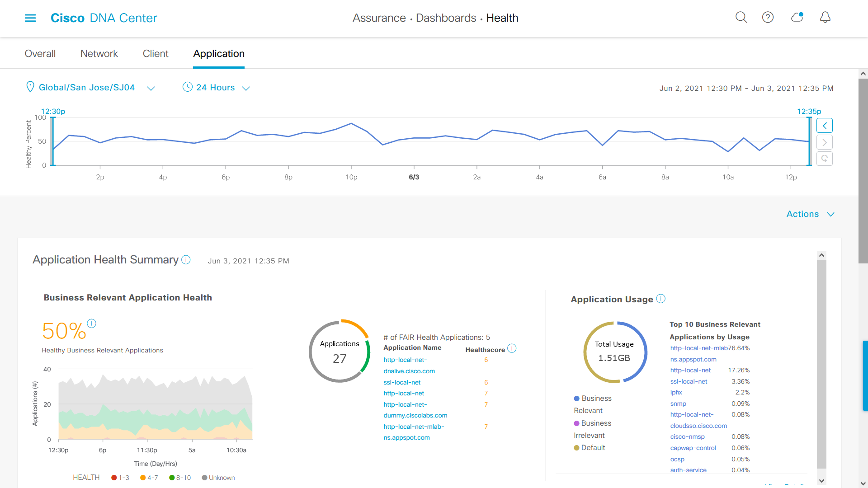Click info icon next to Application Usage
This screenshot has height=488, width=868.
660,299
